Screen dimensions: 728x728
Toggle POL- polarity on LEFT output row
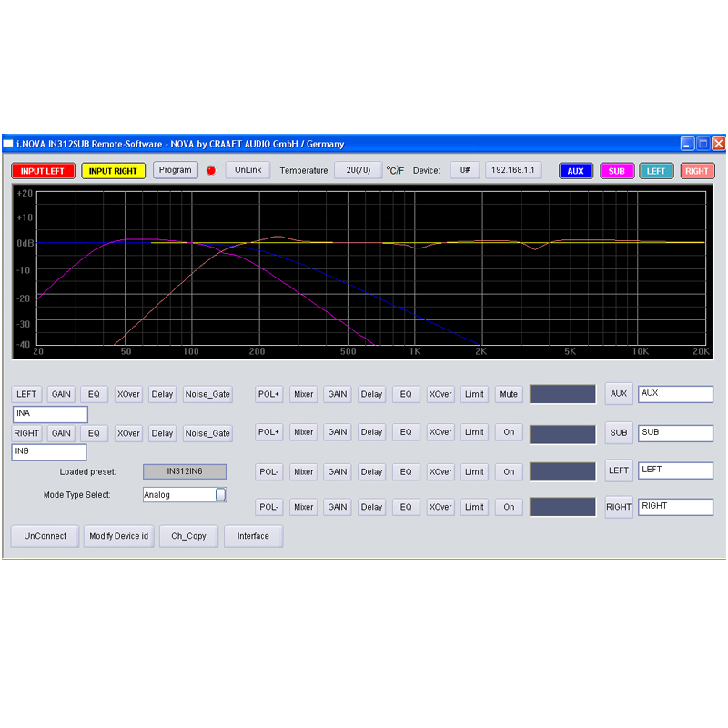268,472
